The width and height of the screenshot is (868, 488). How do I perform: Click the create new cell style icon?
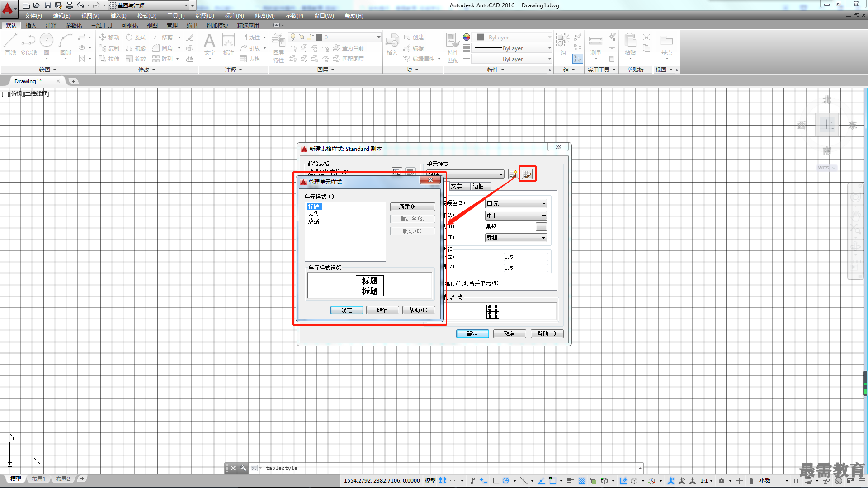coord(513,174)
